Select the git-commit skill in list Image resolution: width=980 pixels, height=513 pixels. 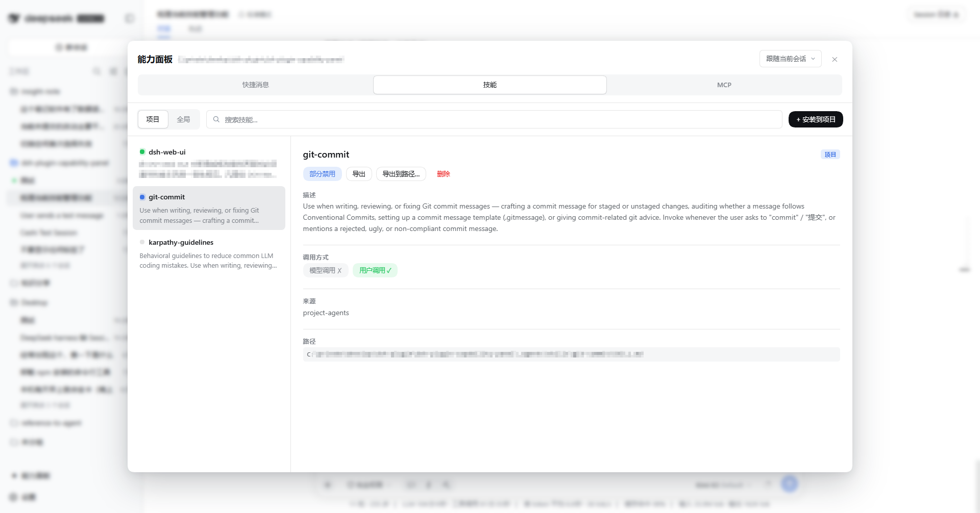click(x=209, y=208)
